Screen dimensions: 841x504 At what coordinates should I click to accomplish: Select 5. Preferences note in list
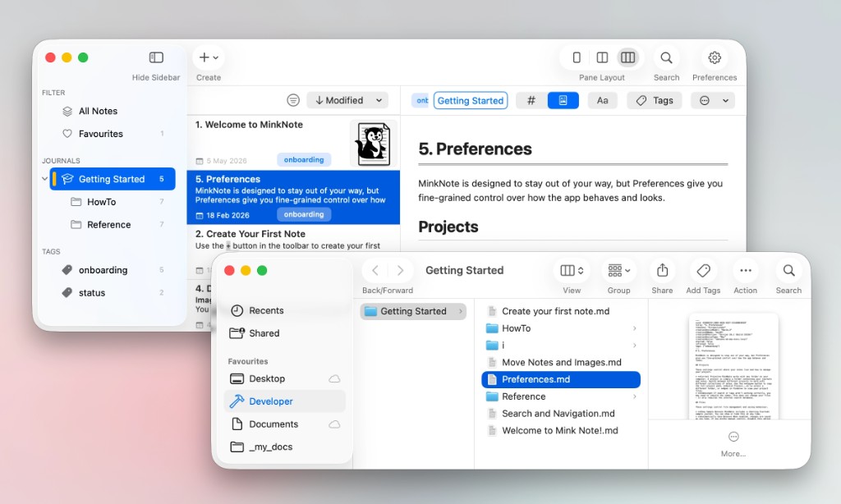tap(293, 197)
